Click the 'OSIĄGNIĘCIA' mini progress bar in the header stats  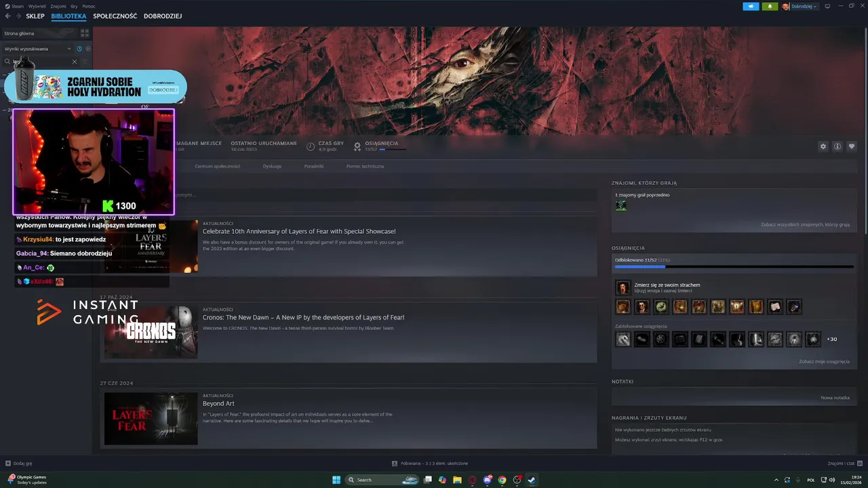click(x=393, y=149)
